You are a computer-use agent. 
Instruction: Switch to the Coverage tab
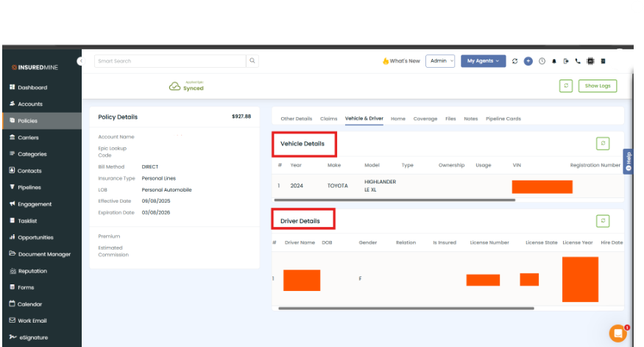[425, 119]
